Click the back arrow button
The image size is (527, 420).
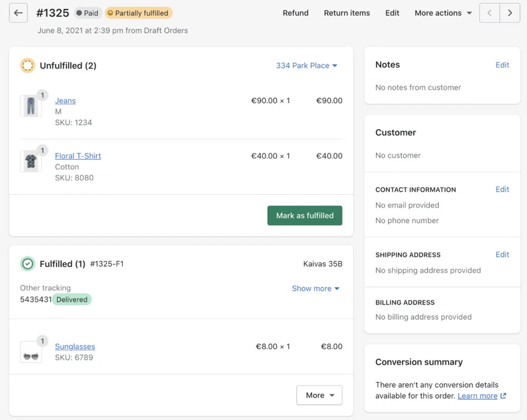(18, 13)
